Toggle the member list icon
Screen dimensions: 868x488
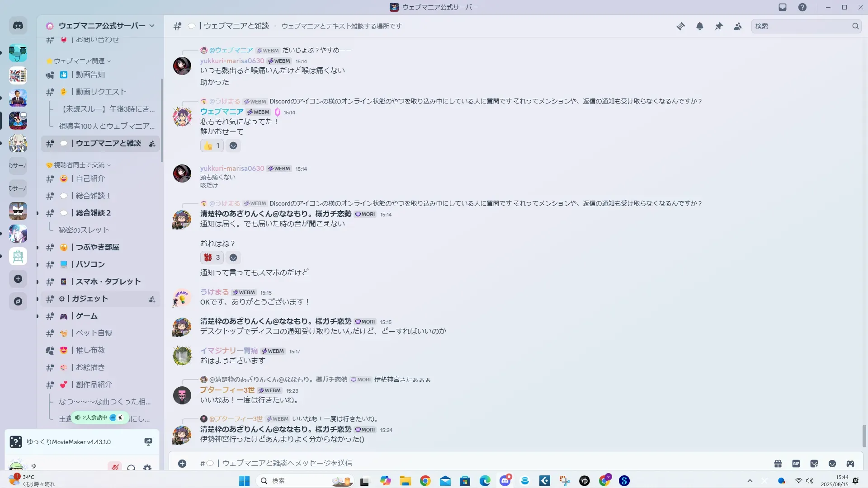point(738,26)
